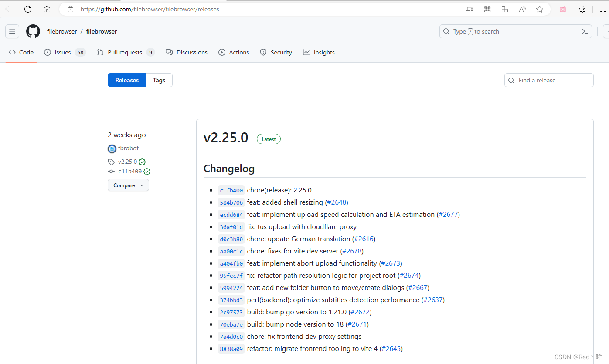
Task: Open the Security tab
Action: (276, 52)
